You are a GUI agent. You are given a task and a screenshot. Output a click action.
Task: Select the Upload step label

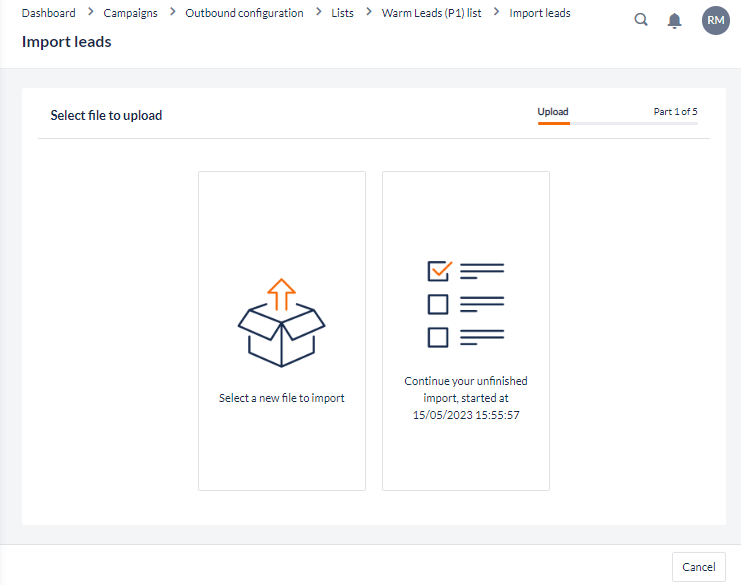553,112
